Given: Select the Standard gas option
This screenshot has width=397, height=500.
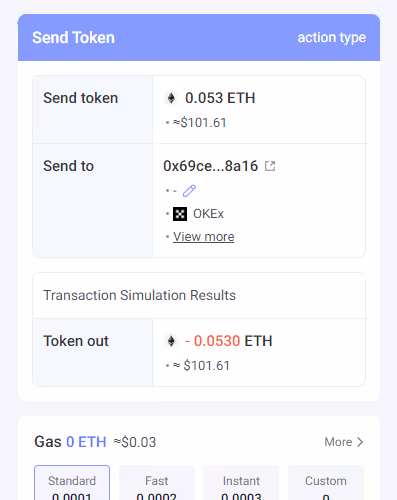Looking at the screenshot, I should click(x=72, y=483).
